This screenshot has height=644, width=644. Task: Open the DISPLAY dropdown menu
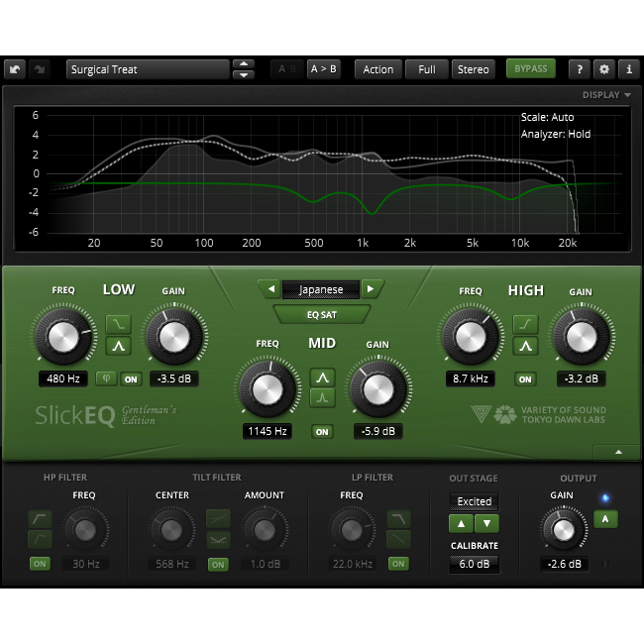[x=606, y=95]
